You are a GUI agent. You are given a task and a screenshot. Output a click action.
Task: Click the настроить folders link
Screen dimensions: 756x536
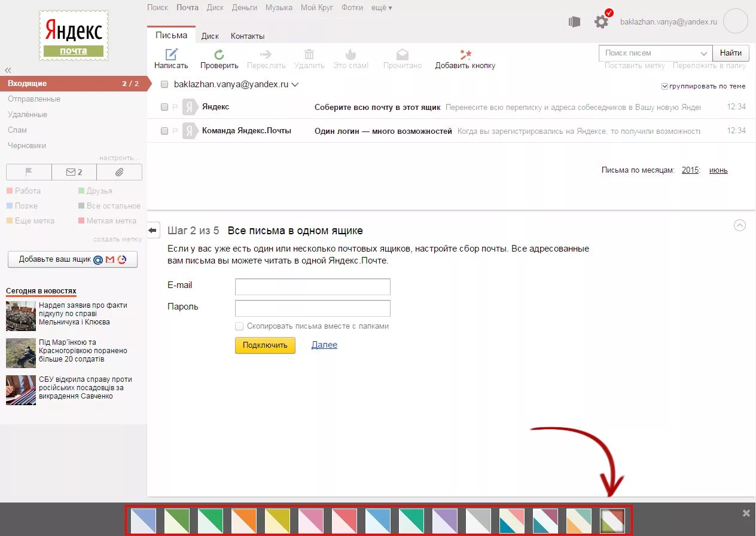[119, 158]
